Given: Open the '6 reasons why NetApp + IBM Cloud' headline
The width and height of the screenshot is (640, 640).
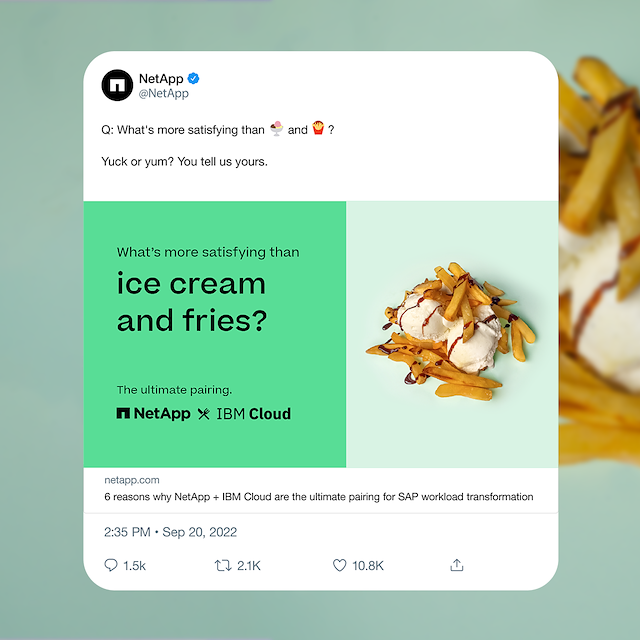Looking at the screenshot, I should (x=319, y=497).
